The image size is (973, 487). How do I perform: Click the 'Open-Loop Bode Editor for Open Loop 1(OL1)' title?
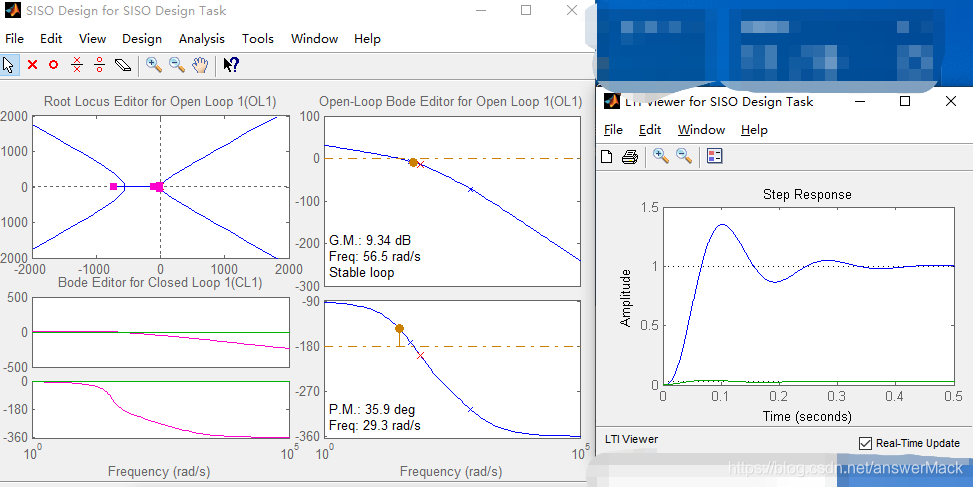pos(451,102)
